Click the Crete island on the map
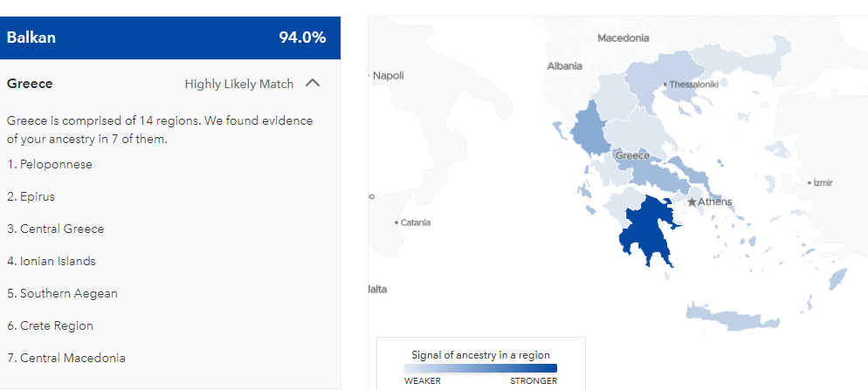The image size is (868, 390). click(x=731, y=318)
